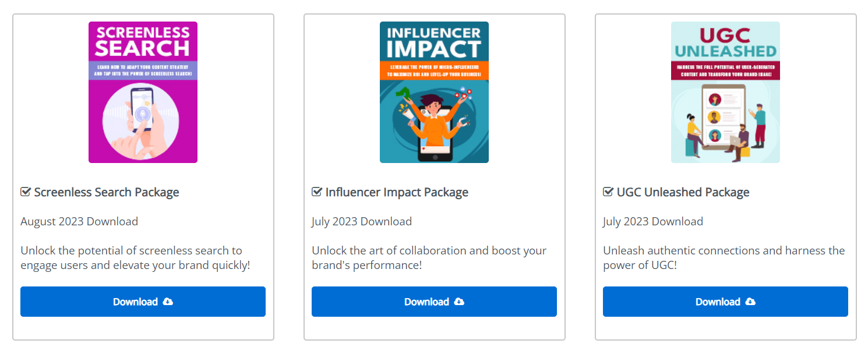Image resolution: width=868 pixels, height=354 pixels.
Task: Click July 2023 Download under Influencer Impact
Action: click(362, 221)
